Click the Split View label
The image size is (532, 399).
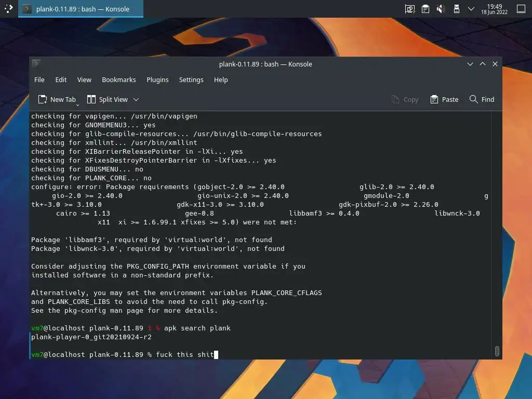113,99
